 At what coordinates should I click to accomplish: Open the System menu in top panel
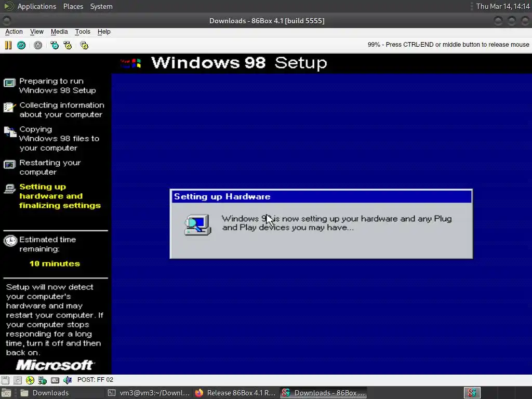point(101,6)
